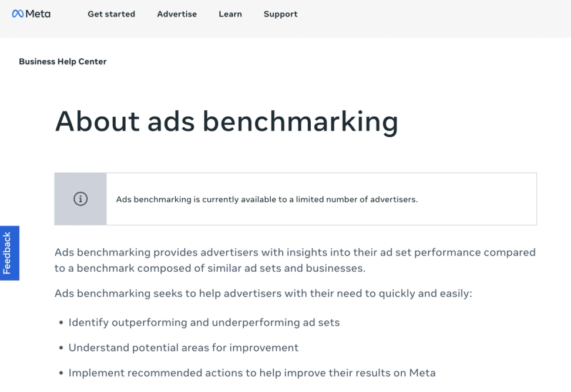Open the Advertise menu
This screenshot has height=392, width=571.
coord(177,14)
